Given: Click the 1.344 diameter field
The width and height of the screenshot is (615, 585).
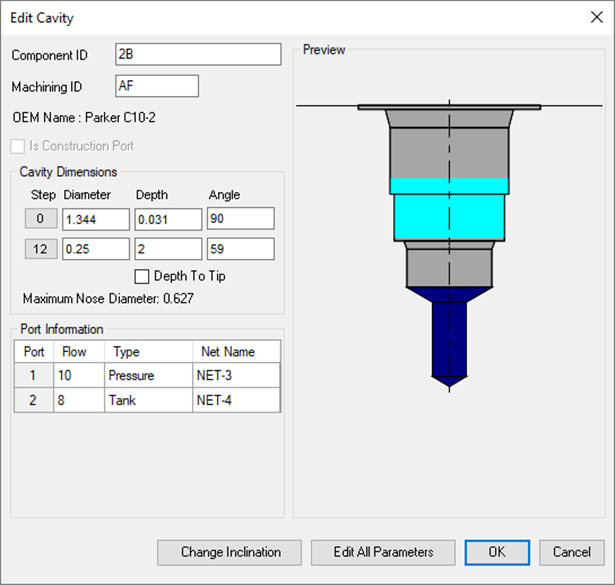Looking at the screenshot, I should point(95,219).
